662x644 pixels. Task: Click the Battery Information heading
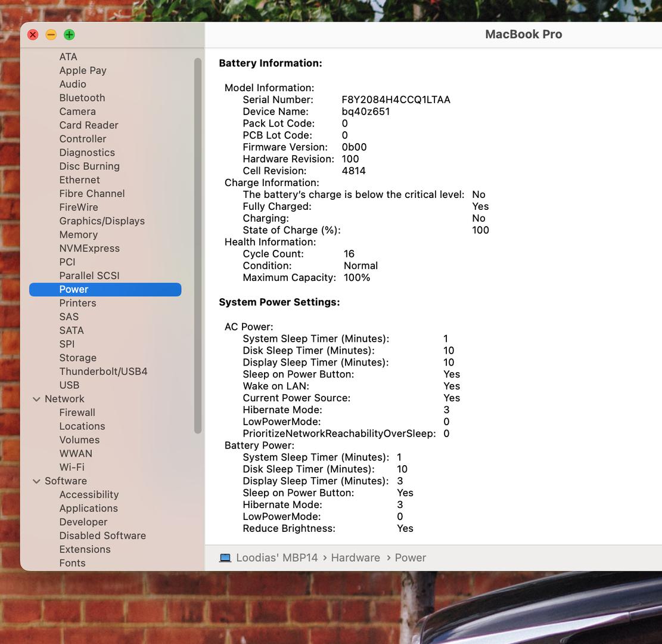click(x=271, y=63)
